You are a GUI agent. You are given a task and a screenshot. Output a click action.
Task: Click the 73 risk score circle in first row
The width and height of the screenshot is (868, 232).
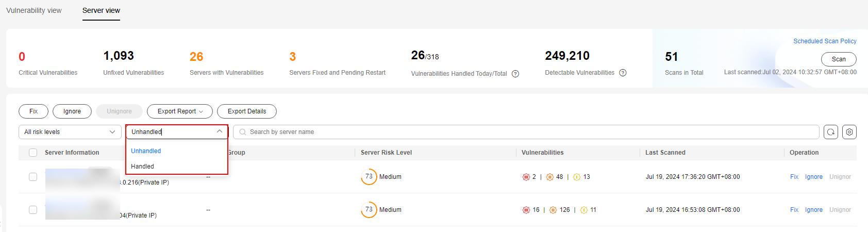[x=369, y=177]
